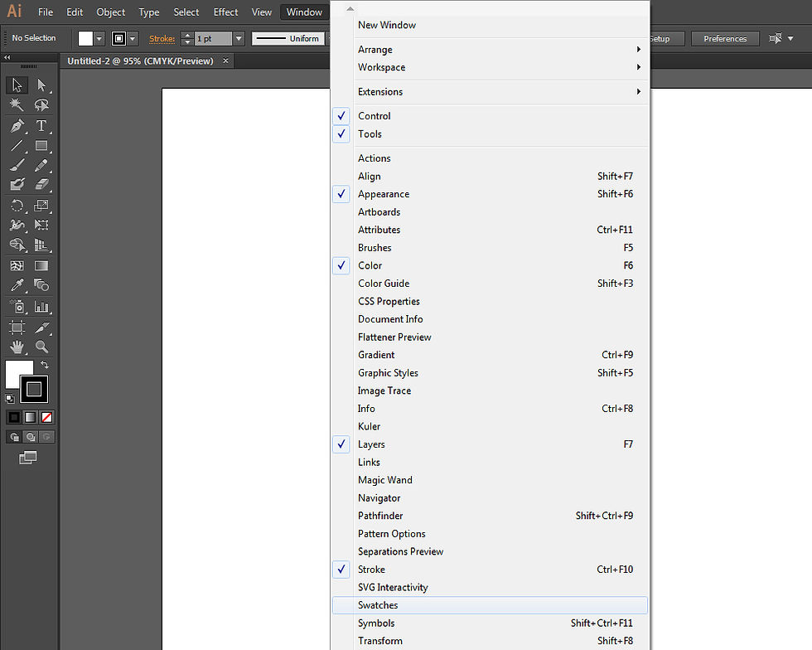The height and width of the screenshot is (650, 812).
Task: Select the Symbol Sprayer tool
Action: point(17,307)
